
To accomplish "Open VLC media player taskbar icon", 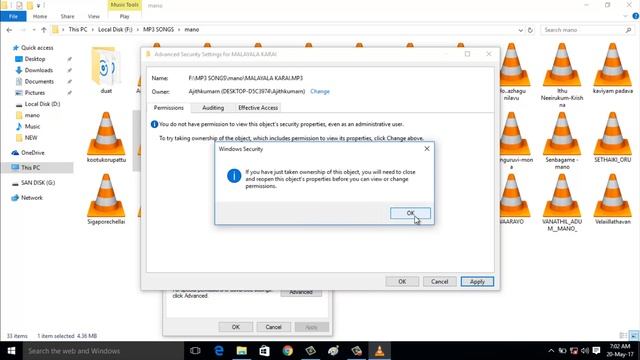I will (379, 351).
